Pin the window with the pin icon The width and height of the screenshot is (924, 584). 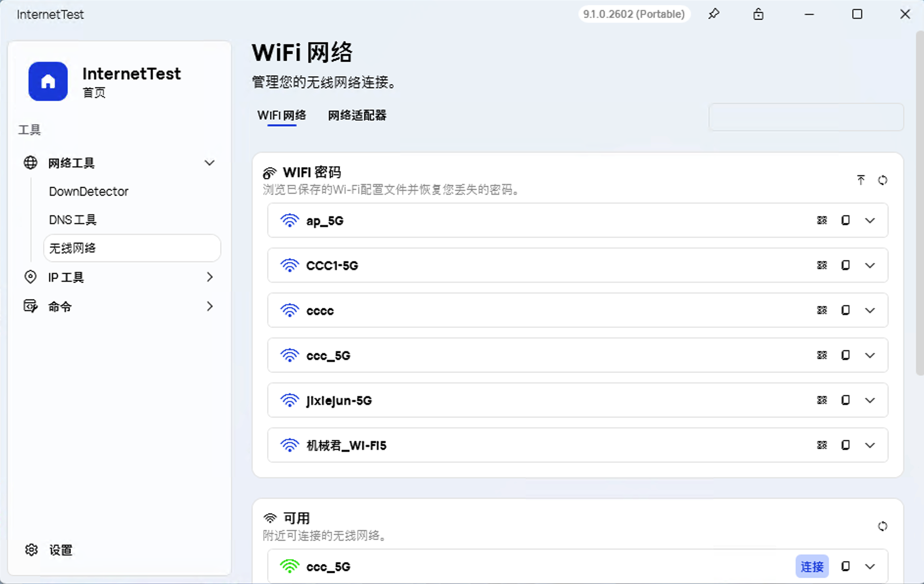pos(714,14)
